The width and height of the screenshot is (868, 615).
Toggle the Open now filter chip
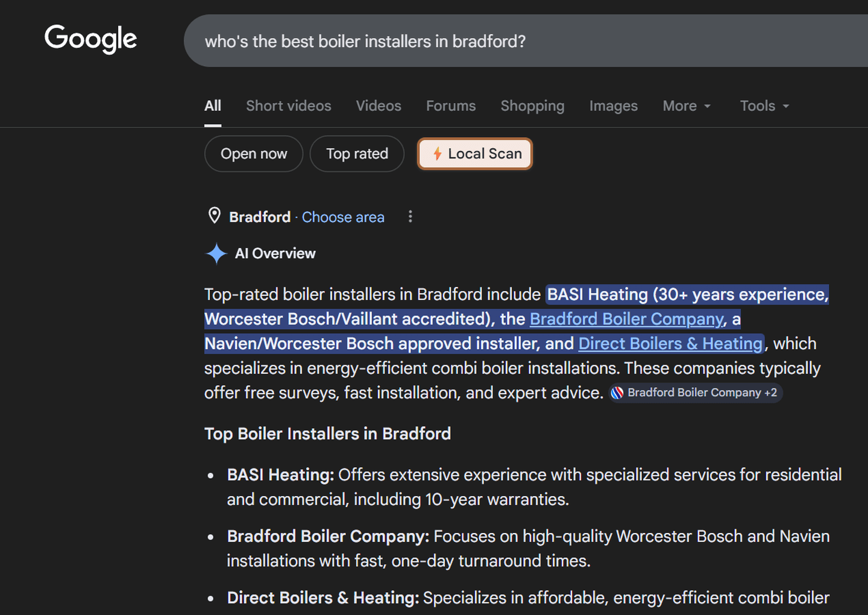coord(254,154)
